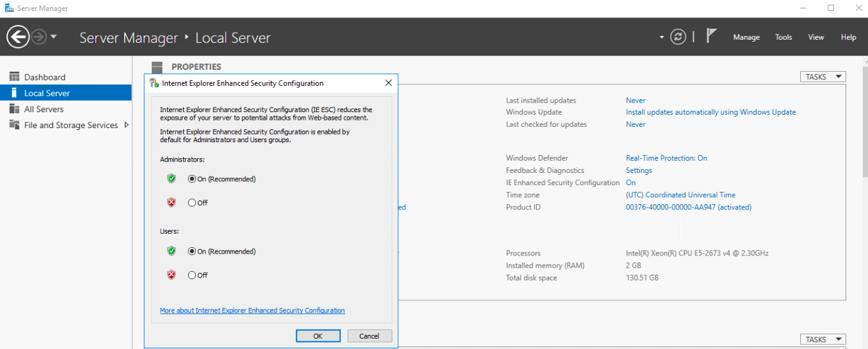Click the Server Manager title bar icon
The height and width of the screenshot is (349, 868).
coord(8,8)
